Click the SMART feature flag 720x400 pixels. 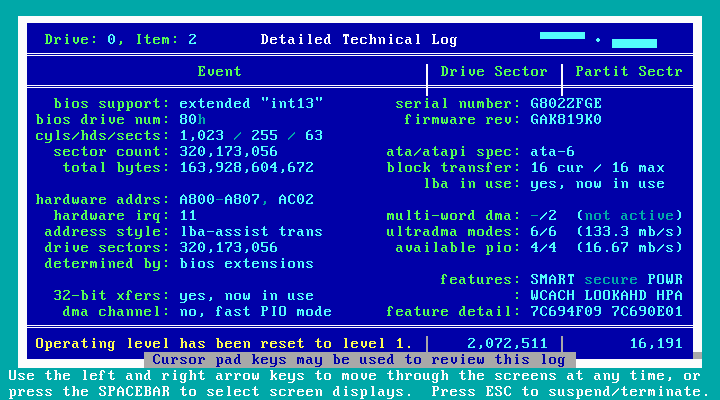coord(553,280)
